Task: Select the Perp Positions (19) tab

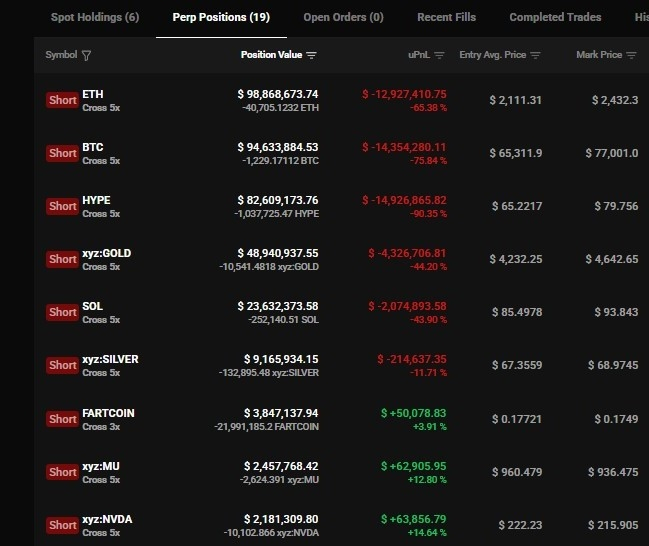Action: point(221,17)
